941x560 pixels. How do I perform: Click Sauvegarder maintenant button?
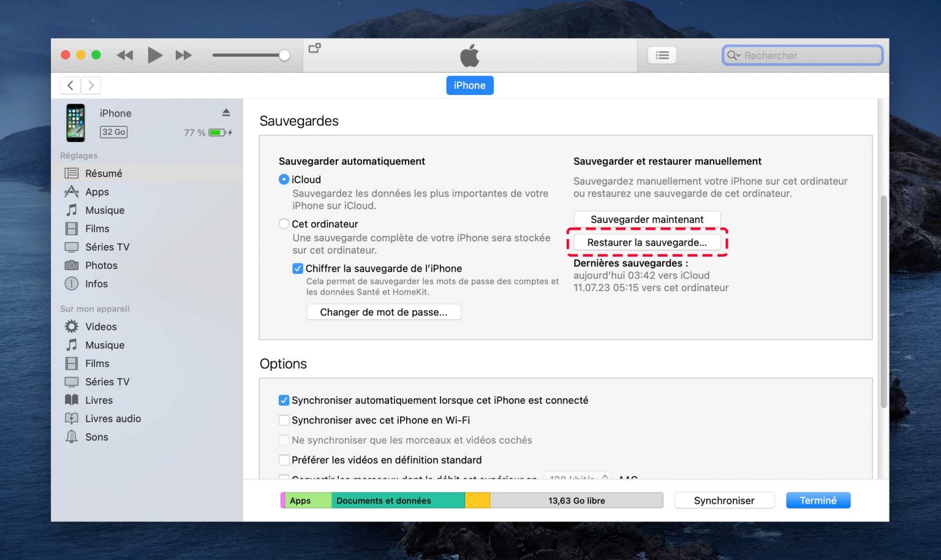pos(647,219)
